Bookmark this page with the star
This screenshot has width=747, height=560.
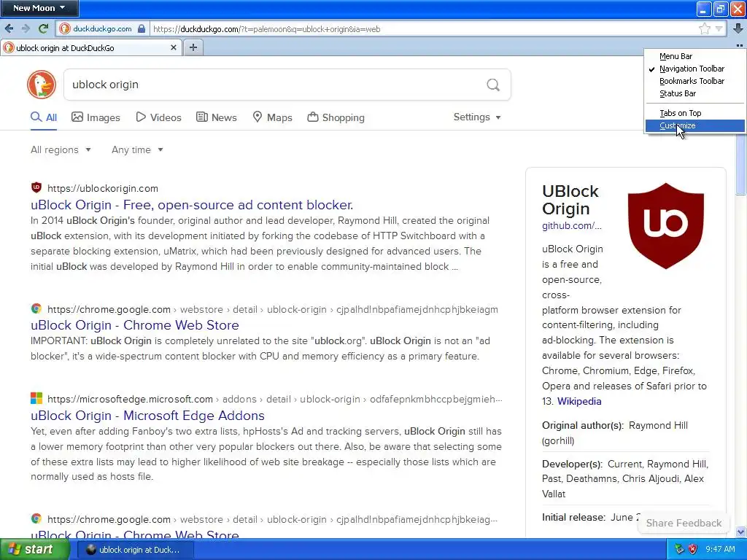[x=705, y=29]
